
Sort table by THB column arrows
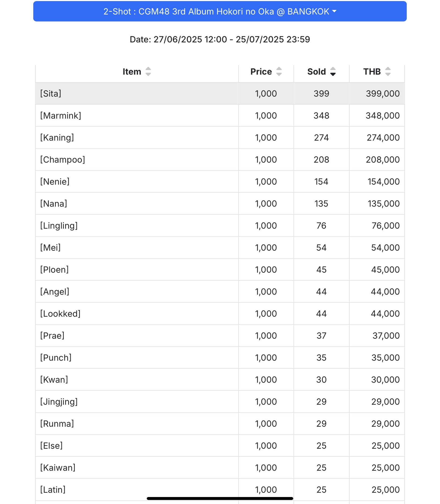tap(388, 72)
